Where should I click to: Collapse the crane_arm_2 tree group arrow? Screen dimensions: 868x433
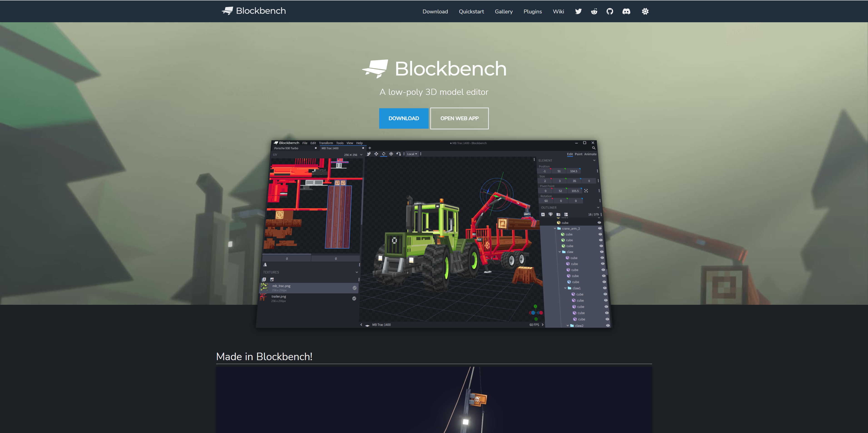555,228
